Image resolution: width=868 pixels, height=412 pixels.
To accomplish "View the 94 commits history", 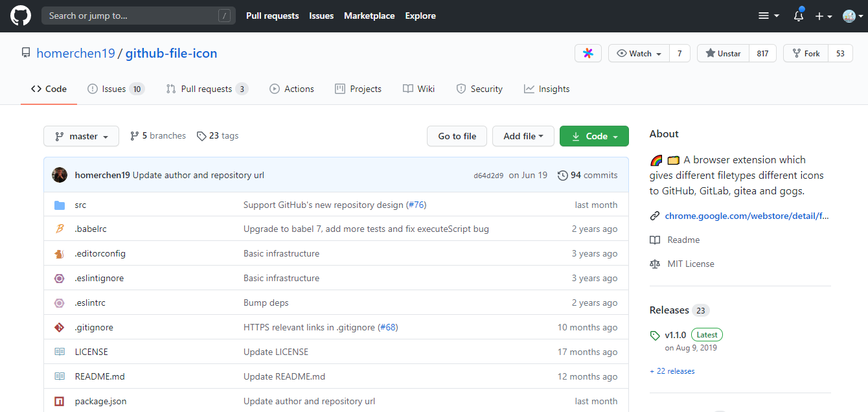I will [588, 175].
